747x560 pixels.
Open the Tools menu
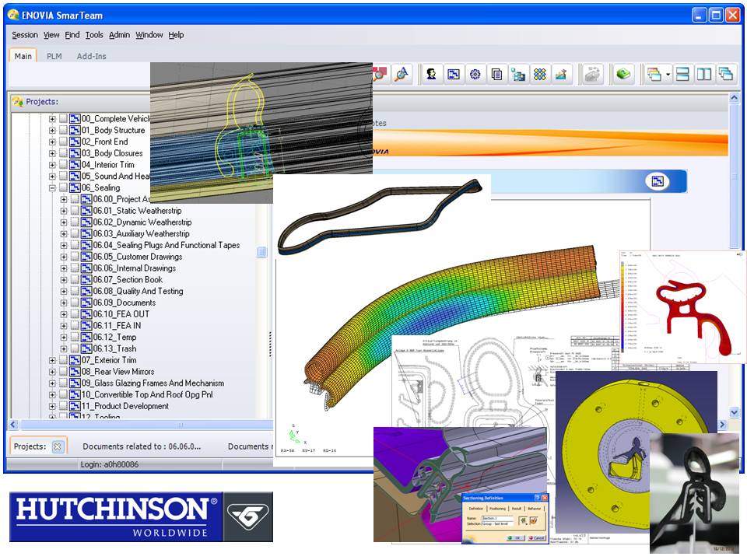coord(94,35)
